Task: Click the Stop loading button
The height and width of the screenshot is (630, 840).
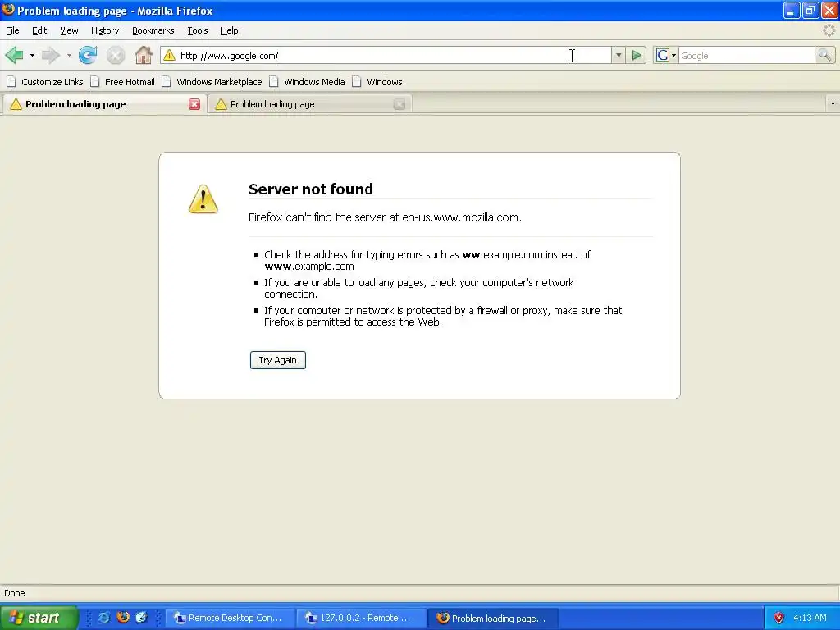Action: coord(115,55)
